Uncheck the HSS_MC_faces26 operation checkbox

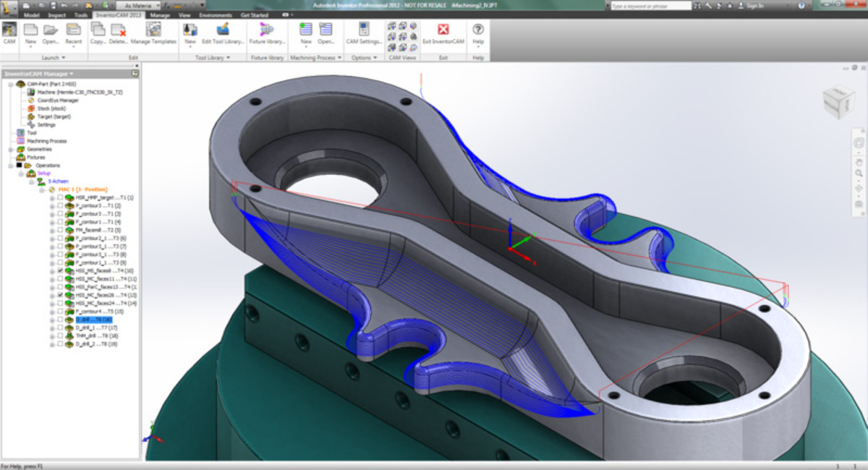click(60, 295)
